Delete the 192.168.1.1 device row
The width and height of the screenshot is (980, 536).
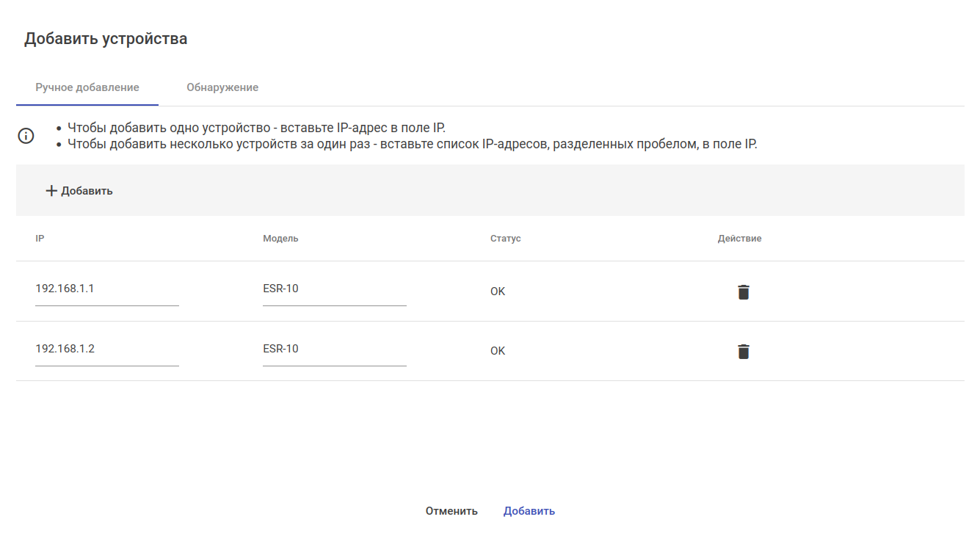(x=744, y=292)
